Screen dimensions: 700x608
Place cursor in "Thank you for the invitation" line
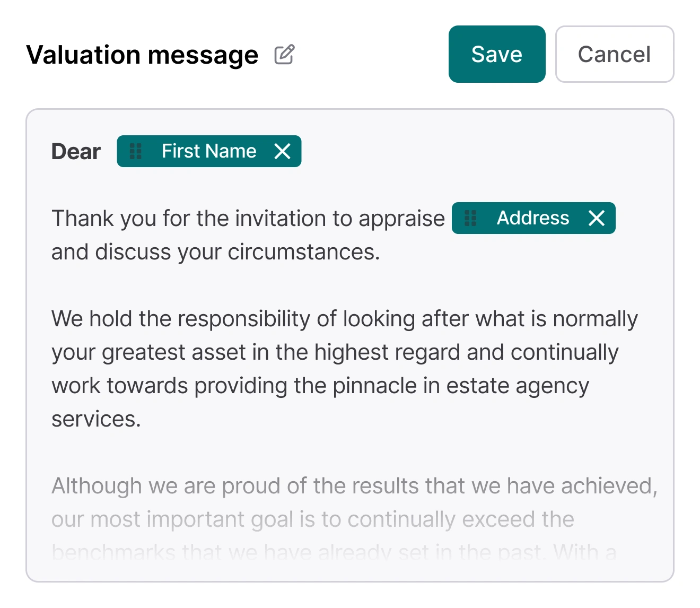point(248,219)
